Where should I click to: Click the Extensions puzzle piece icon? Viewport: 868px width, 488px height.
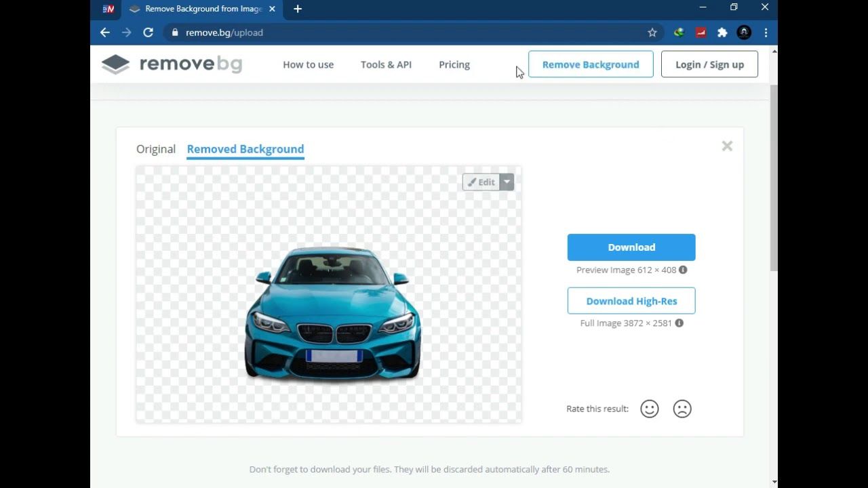click(722, 32)
